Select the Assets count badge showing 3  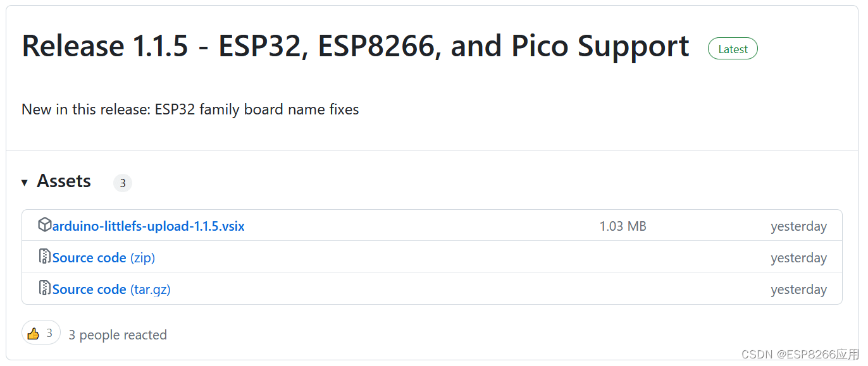122,183
